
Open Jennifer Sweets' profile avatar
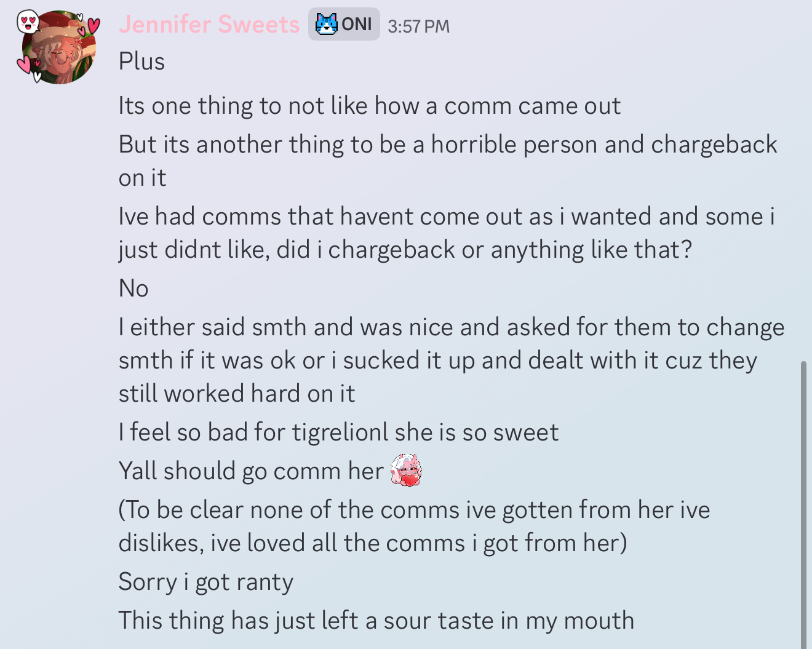(60, 48)
